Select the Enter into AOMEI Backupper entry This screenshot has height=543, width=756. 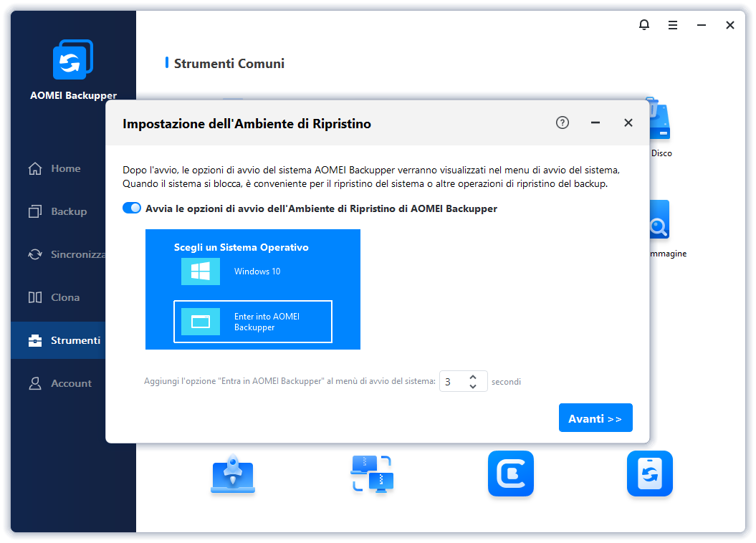click(x=253, y=322)
